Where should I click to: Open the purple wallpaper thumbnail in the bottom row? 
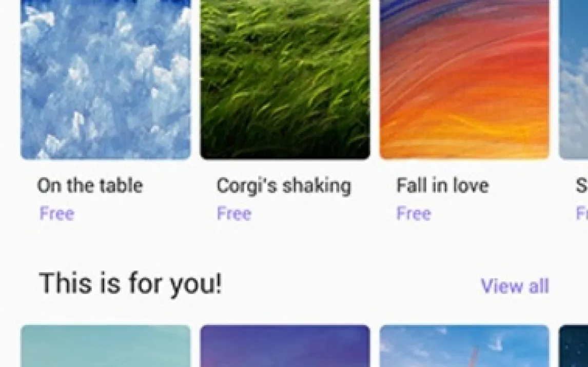285,346
